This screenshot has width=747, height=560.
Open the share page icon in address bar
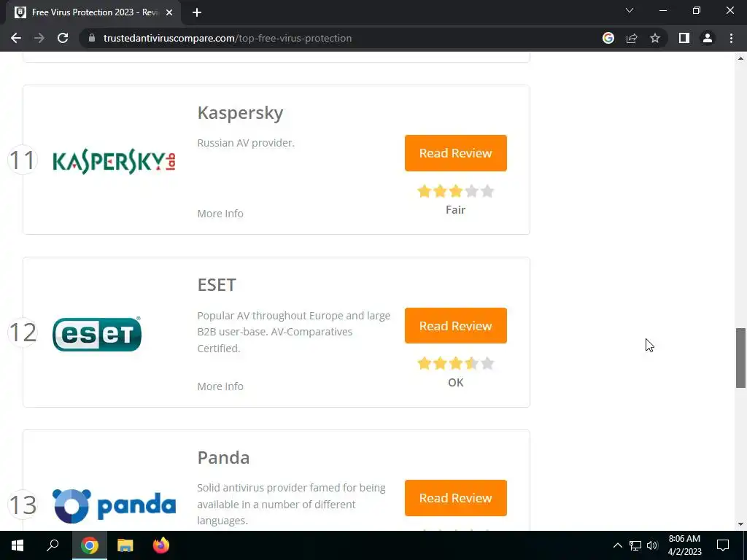coord(632,38)
